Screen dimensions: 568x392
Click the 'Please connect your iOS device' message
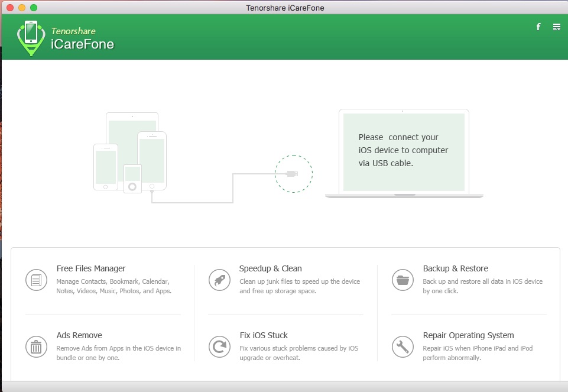tap(403, 150)
